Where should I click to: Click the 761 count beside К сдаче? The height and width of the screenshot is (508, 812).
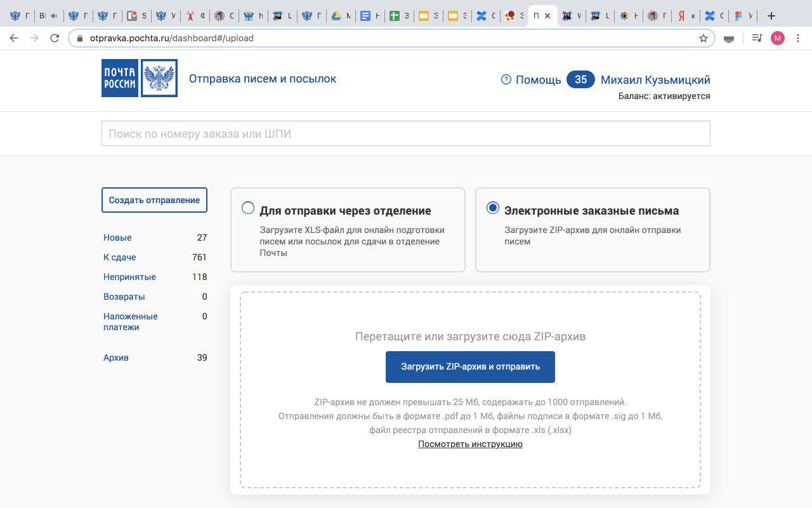[199, 257]
